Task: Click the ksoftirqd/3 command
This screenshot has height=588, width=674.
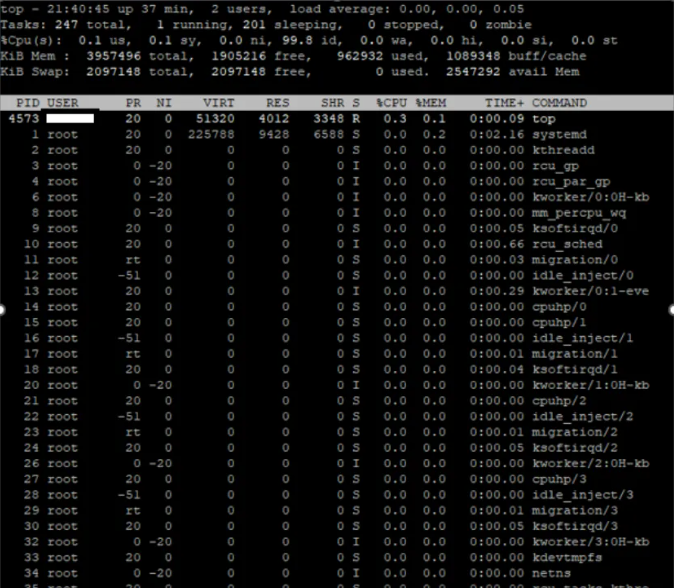Action: (x=575, y=526)
